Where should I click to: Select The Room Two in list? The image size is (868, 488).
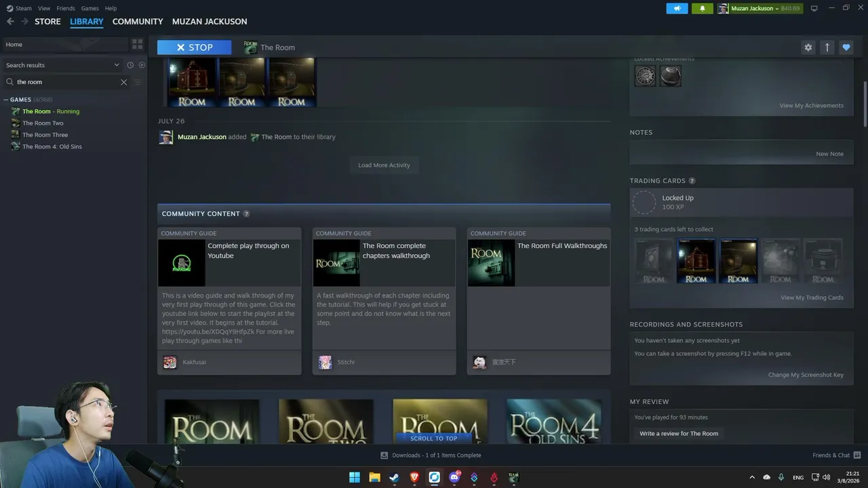pos(43,123)
